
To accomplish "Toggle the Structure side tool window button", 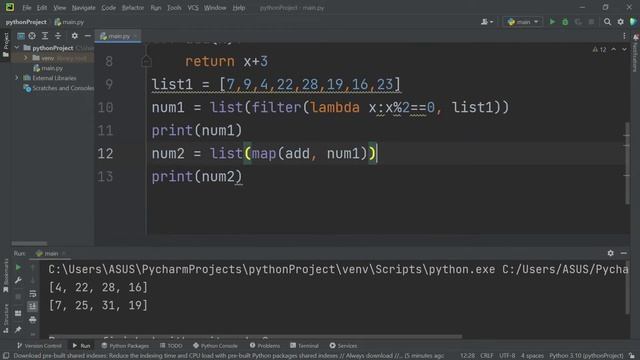I will (x=5, y=318).
